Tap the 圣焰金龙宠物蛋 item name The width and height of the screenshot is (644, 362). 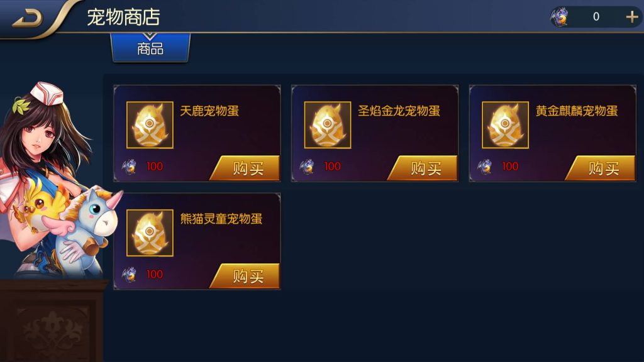click(x=399, y=111)
